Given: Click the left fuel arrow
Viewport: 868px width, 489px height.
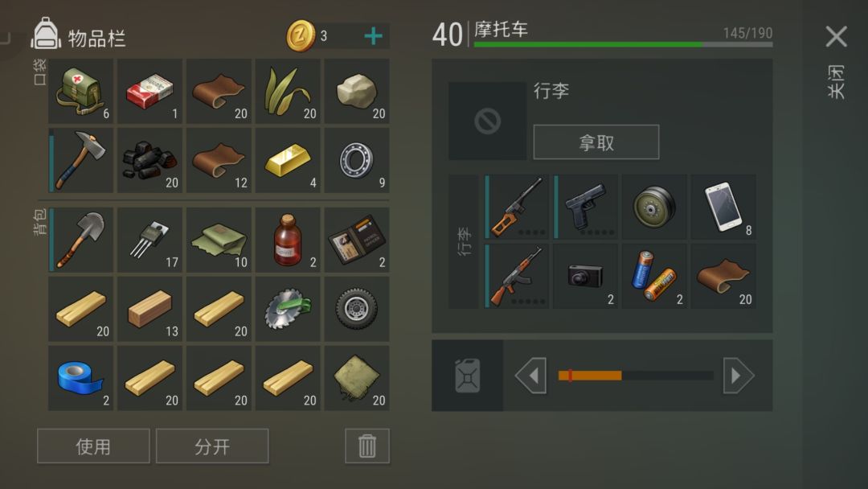Looking at the screenshot, I should 530,376.
